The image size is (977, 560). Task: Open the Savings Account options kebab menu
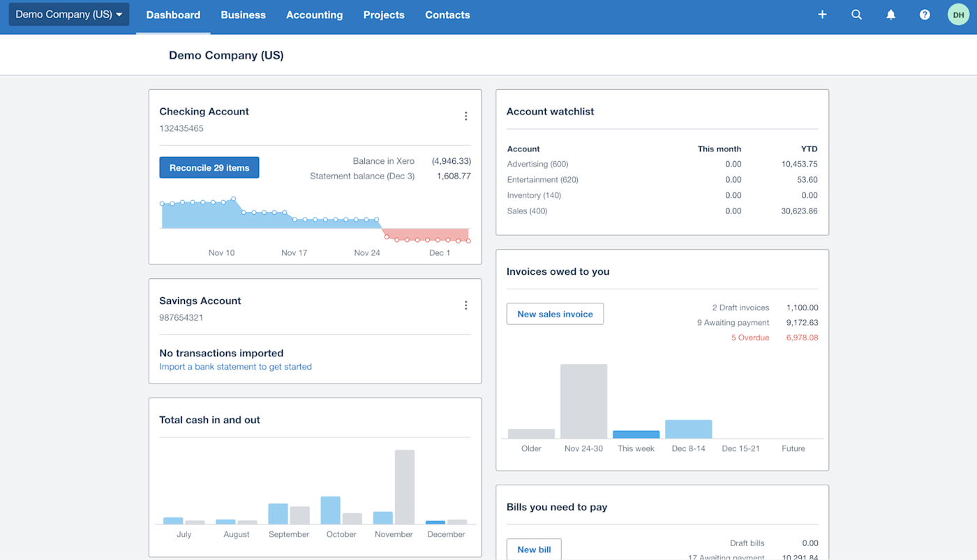tap(465, 305)
